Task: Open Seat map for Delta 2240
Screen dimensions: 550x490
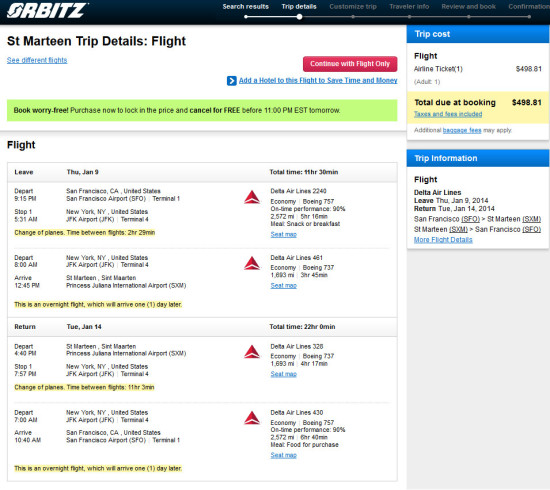Action: point(283,234)
